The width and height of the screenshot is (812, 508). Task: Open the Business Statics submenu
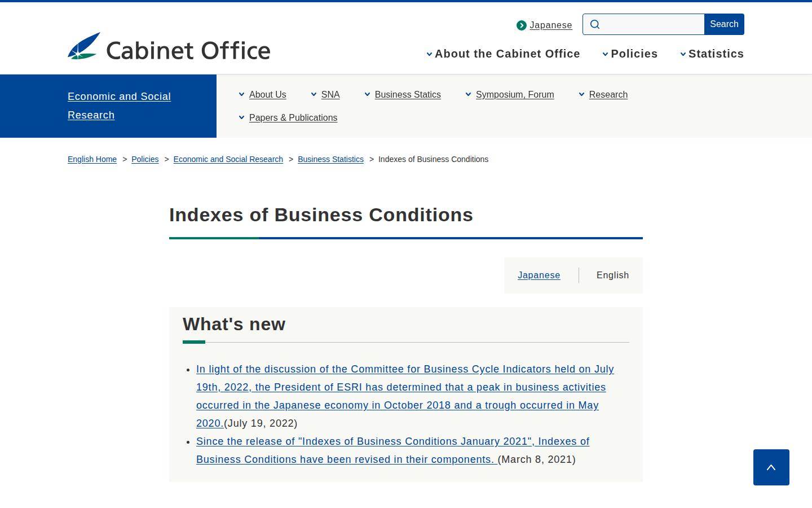tap(402, 94)
